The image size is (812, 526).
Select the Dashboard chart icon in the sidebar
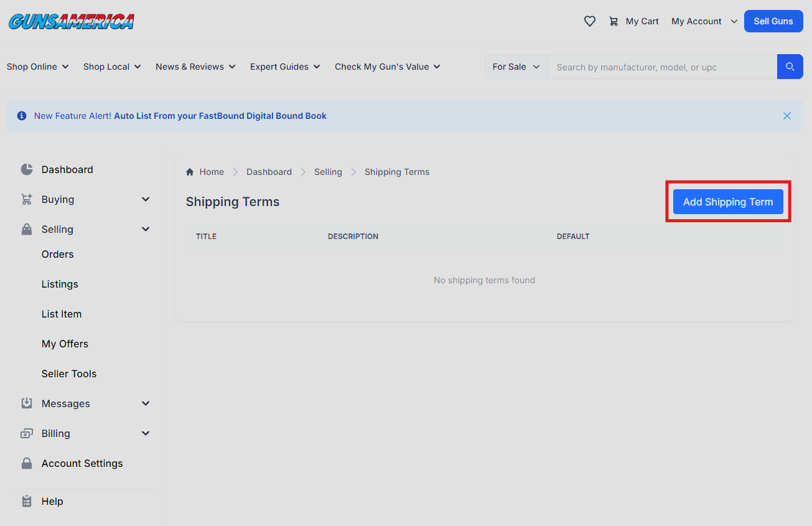click(x=26, y=169)
